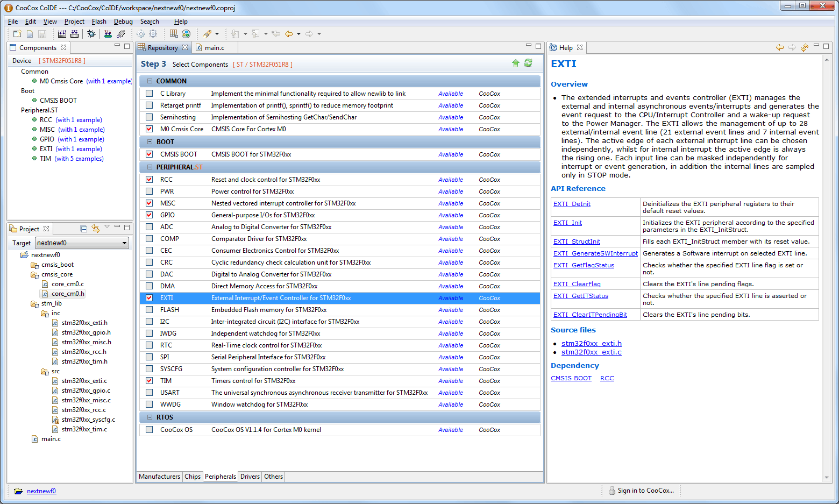Enable the PWR peripheral checkbox
This screenshot has height=504, width=839.
[149, 191]
